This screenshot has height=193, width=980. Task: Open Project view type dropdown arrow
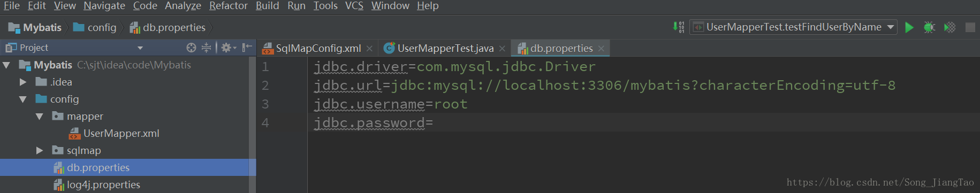point(140,48)
